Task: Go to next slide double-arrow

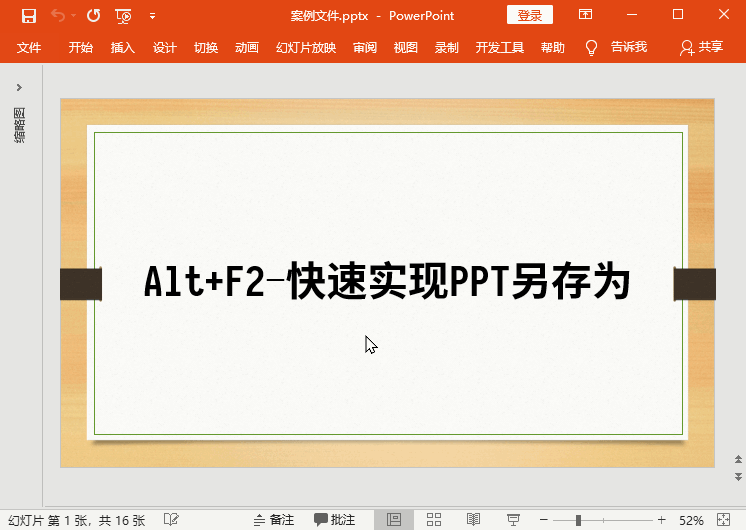Action: click(x=738, y=477)
